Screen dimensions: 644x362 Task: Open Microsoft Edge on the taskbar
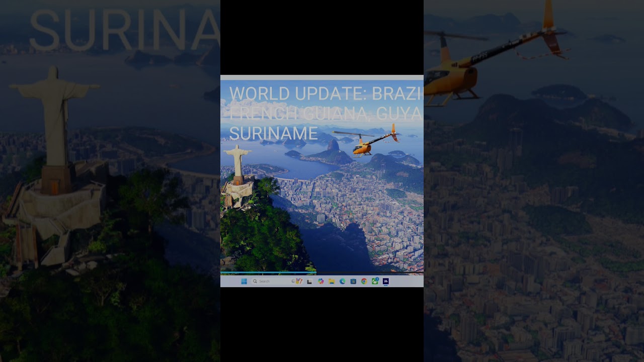[343, 282]
